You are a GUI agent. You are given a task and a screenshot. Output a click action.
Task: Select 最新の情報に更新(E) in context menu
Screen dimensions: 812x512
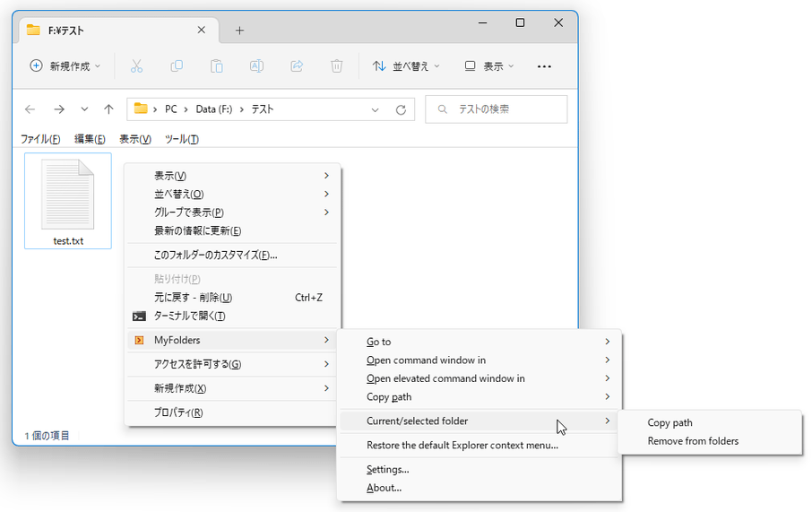coord(232,230)
